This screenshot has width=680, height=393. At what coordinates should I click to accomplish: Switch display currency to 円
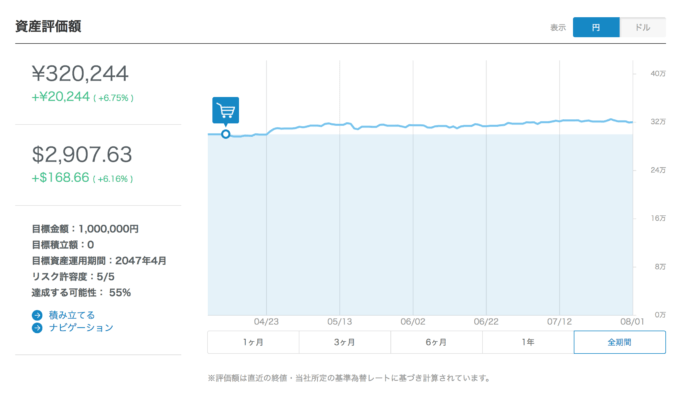(596, 27)
